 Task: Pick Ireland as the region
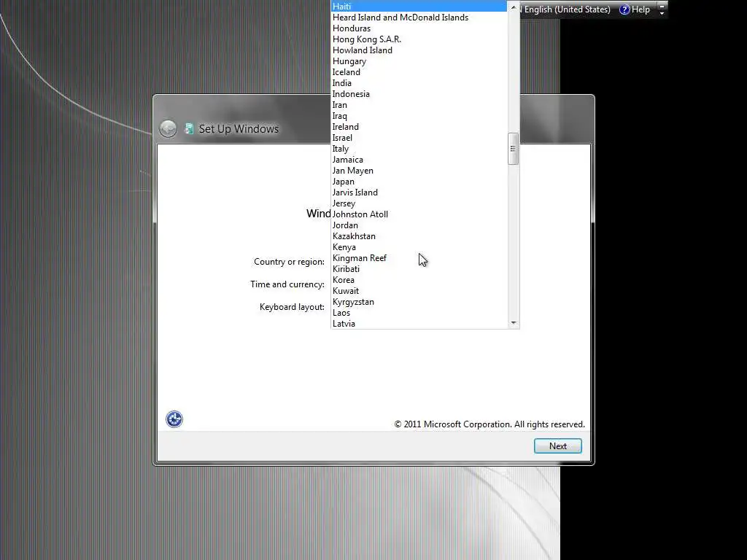[x=419, y=127]
